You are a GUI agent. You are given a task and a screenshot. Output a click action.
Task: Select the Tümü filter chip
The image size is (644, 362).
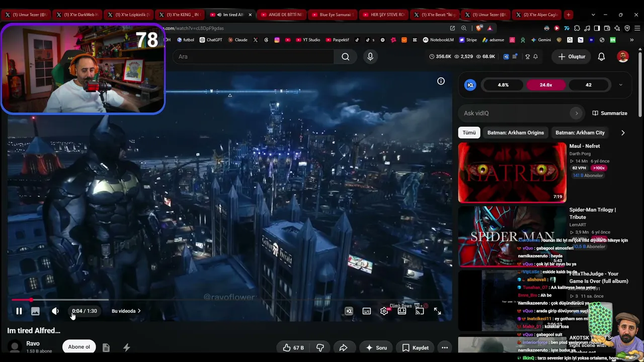pyautogui.click(x=469, y=133)
